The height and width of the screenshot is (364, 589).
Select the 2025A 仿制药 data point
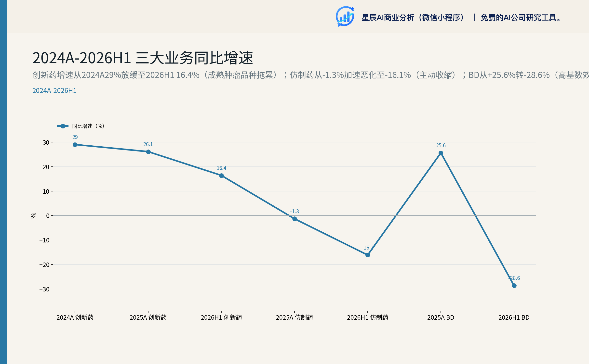click(x=294, y=219)
